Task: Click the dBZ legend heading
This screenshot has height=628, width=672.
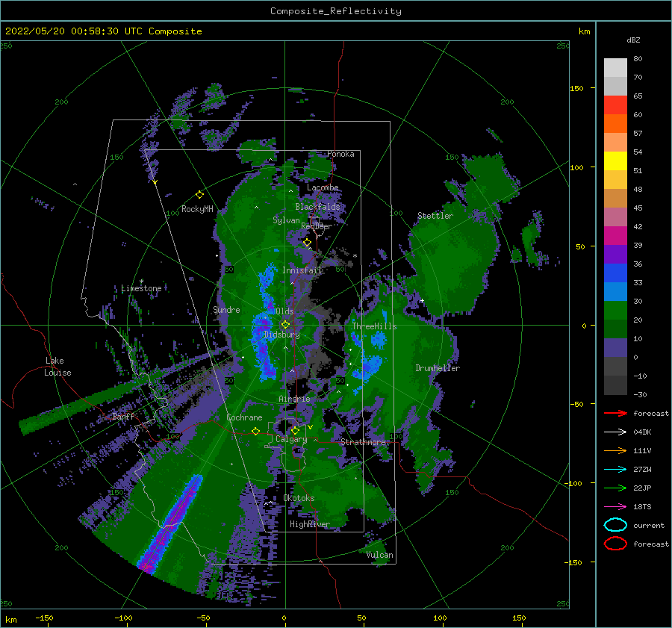Action: (x=633, y=40)
